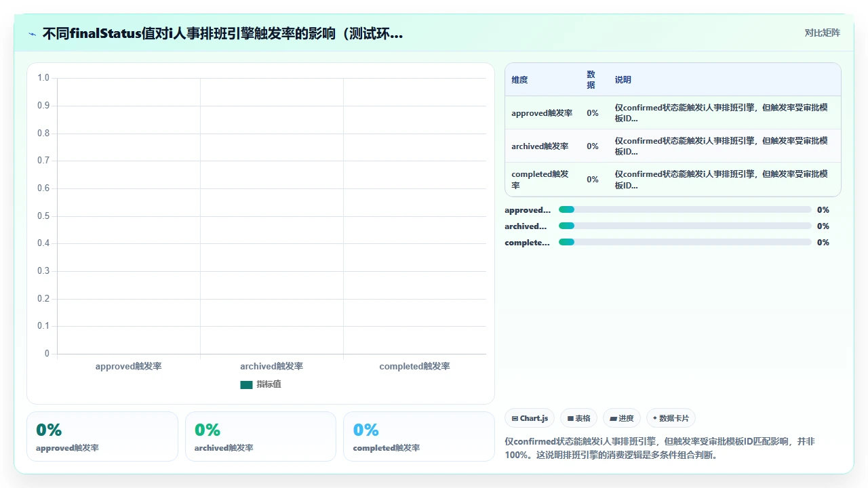
Task: Click the 0% value beside the completed progress bar
Action: click(x=823, y=243)
